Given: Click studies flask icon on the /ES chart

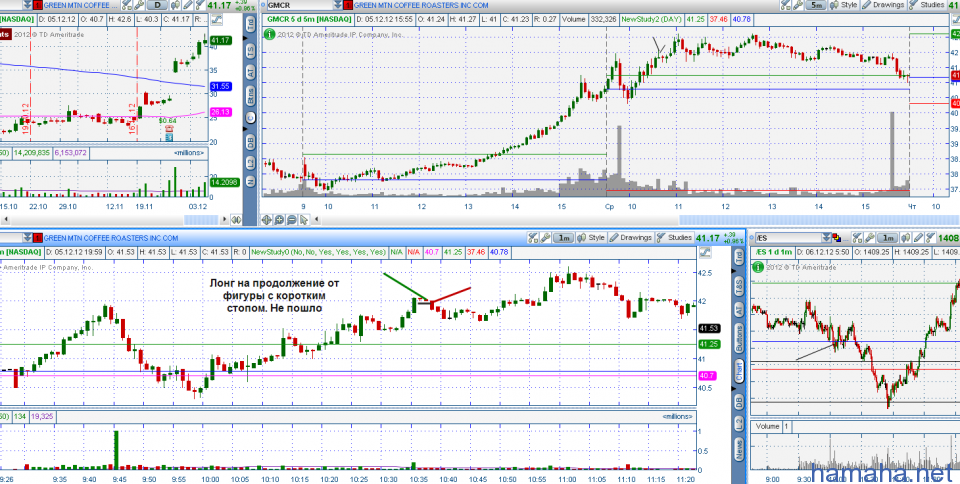Looking at the screenshot, I should 929,238.
